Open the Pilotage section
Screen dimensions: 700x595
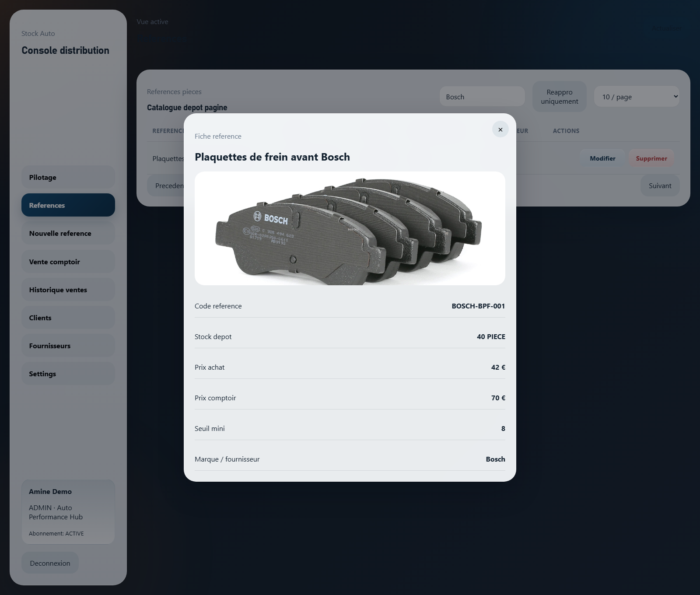(x=68, y=177)
